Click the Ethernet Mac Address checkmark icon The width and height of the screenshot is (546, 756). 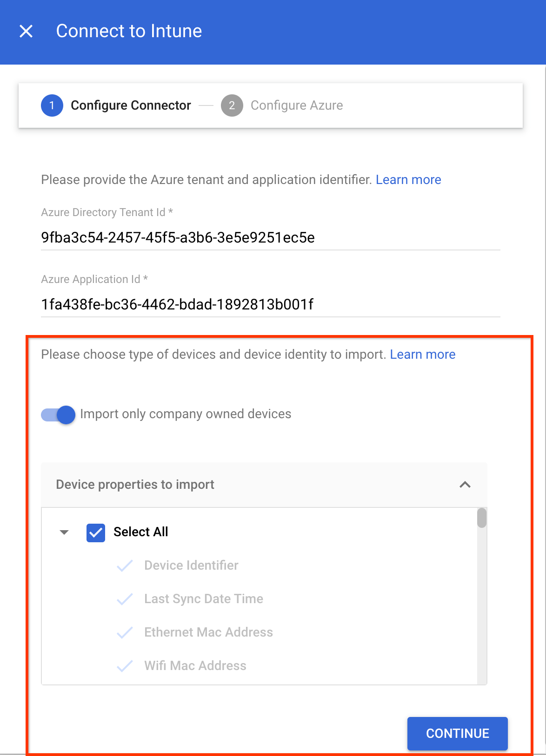(x=125, y=632)
